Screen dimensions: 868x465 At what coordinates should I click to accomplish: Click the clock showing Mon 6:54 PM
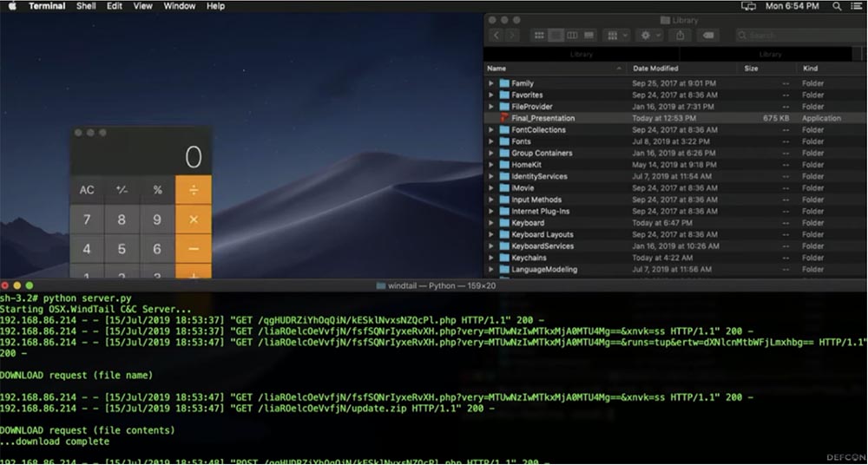[792, 7]
